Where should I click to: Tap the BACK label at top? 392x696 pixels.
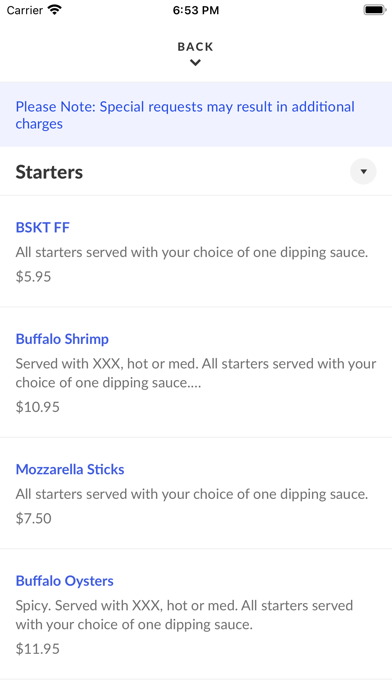(195, 47)
